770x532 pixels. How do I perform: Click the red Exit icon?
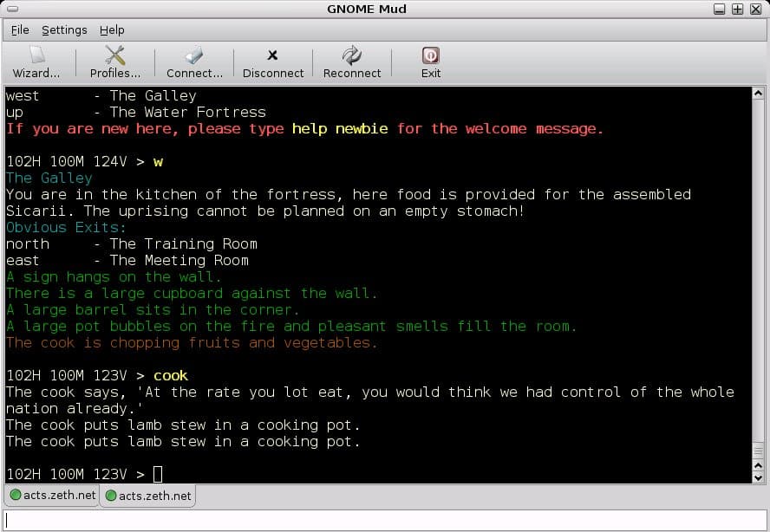pyautogui.click(x=431, y=55)
